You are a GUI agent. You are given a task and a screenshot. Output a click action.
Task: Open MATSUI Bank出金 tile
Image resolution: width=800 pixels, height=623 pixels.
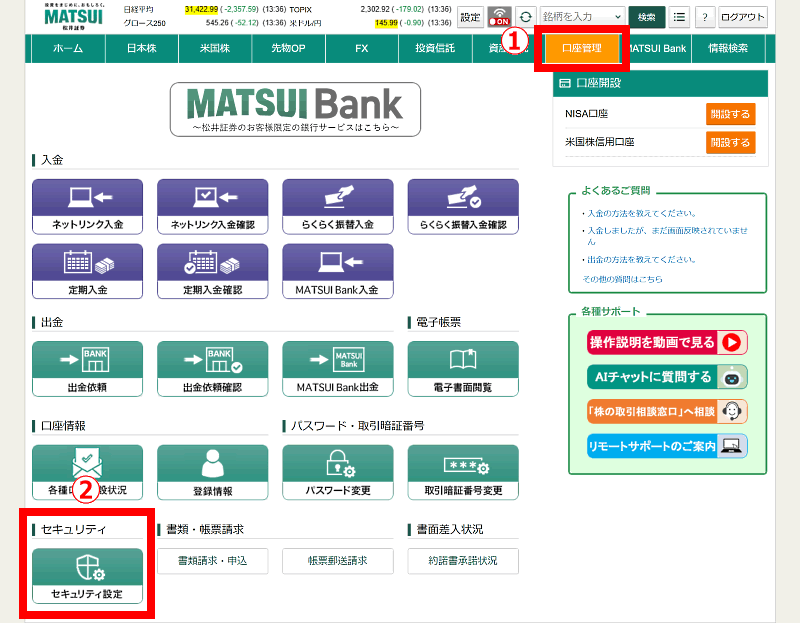point(338,369)
